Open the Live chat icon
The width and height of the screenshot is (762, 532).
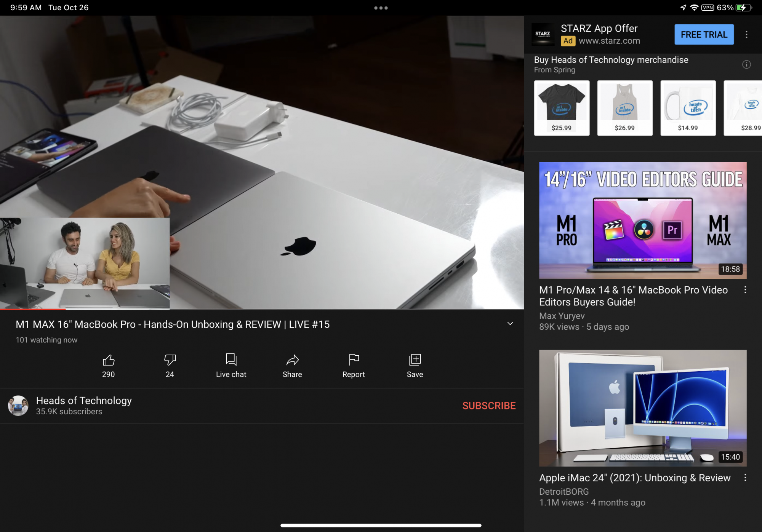point(231,360)
